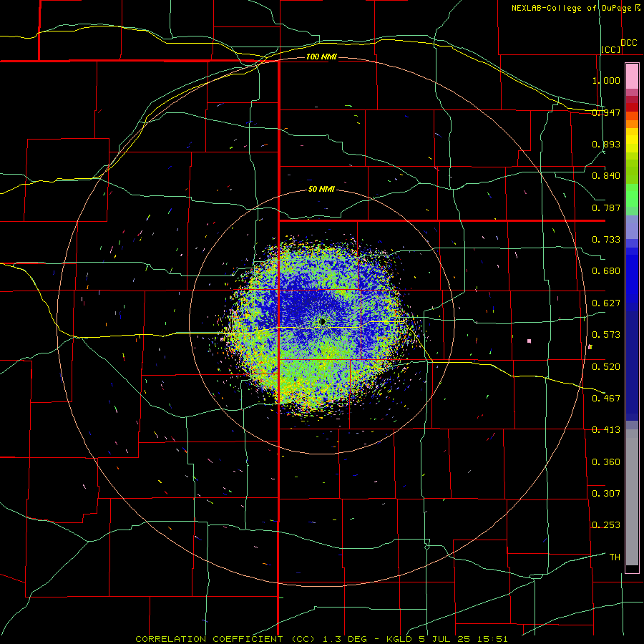Pick the red swatch on the color bar
The width and height of the screenshot is (644, 644).
coord(632,107)
